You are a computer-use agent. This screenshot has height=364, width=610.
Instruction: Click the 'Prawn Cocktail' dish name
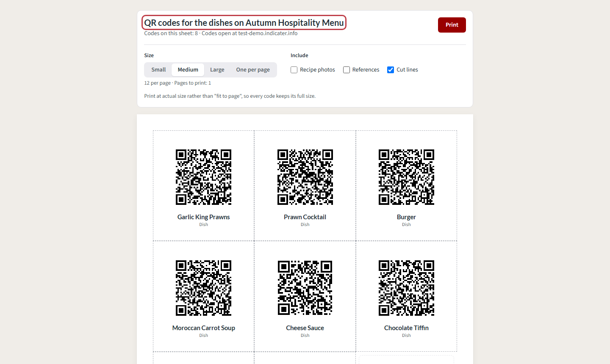[305, 217]
